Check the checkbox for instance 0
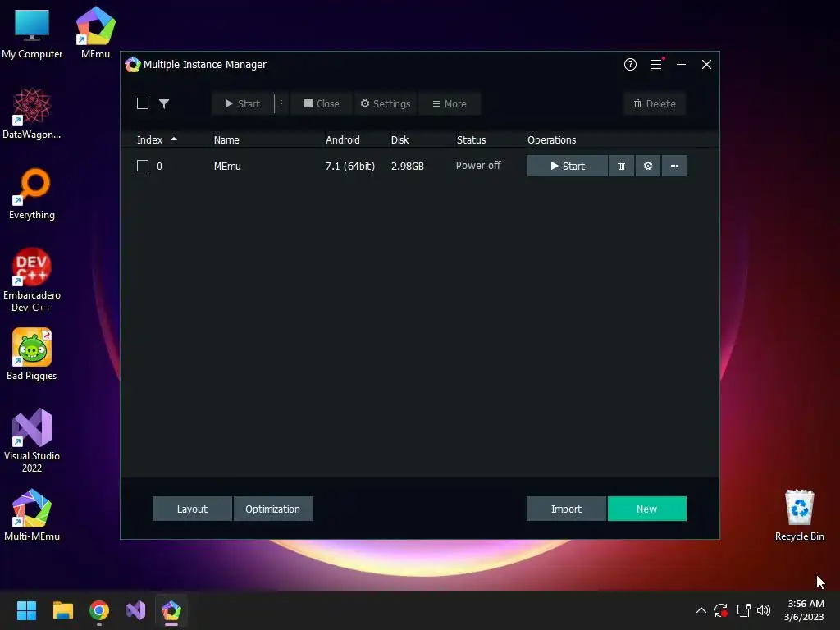 [143, 166]
